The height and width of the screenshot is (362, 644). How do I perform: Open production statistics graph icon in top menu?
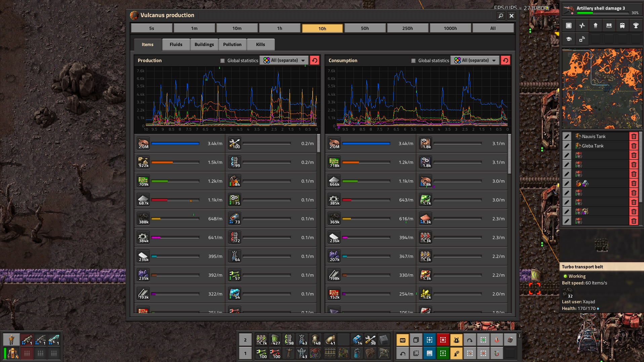(x=582, y=26)
